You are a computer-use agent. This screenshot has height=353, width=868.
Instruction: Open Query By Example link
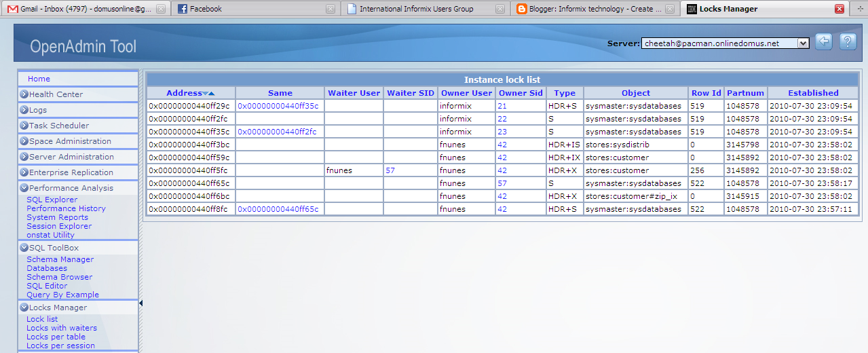point(63,295)
